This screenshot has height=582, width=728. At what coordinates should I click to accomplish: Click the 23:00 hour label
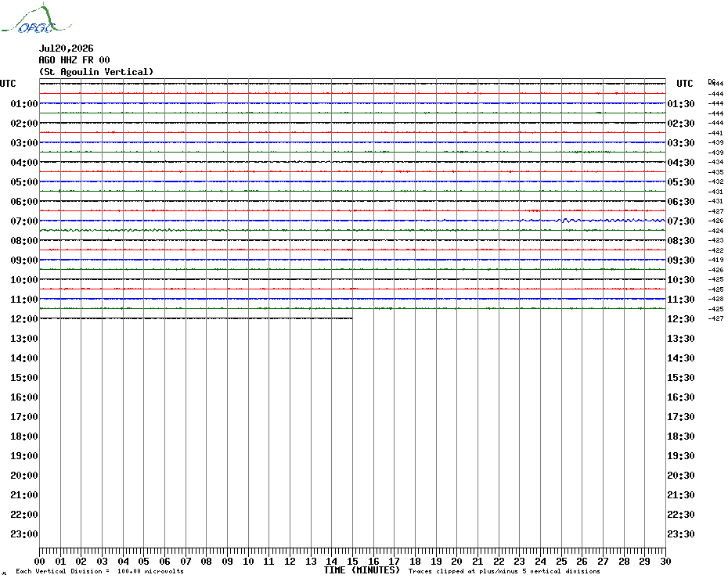point(24,534)
